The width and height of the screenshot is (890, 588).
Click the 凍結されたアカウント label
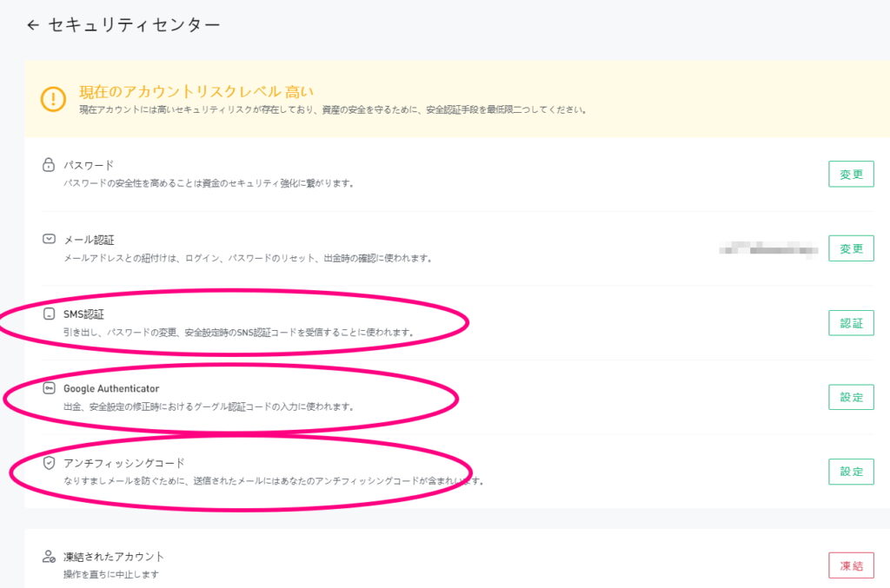[x=114, y=556]
